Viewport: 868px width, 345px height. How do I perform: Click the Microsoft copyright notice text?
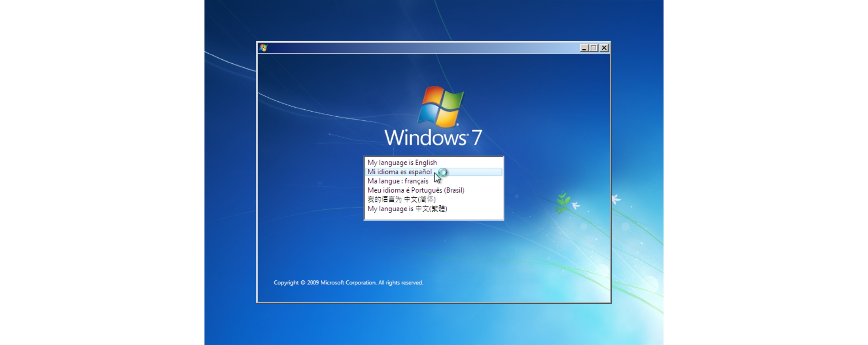[348, 283]
